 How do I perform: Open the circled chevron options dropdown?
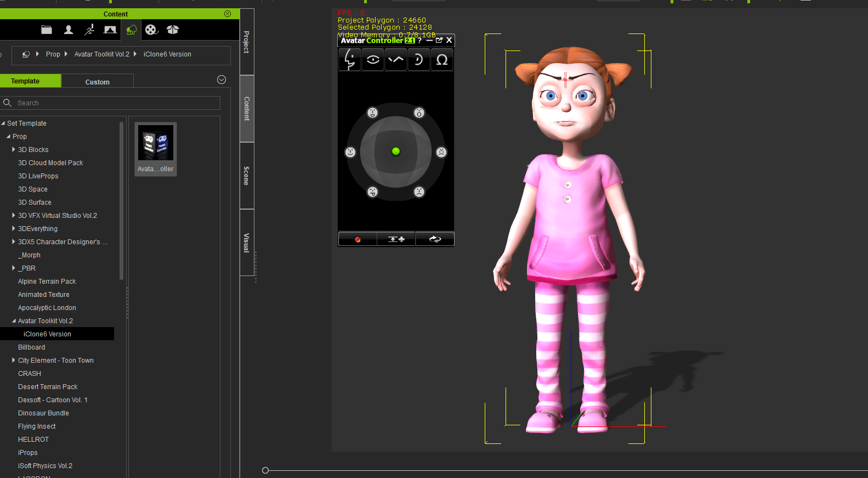222,80
